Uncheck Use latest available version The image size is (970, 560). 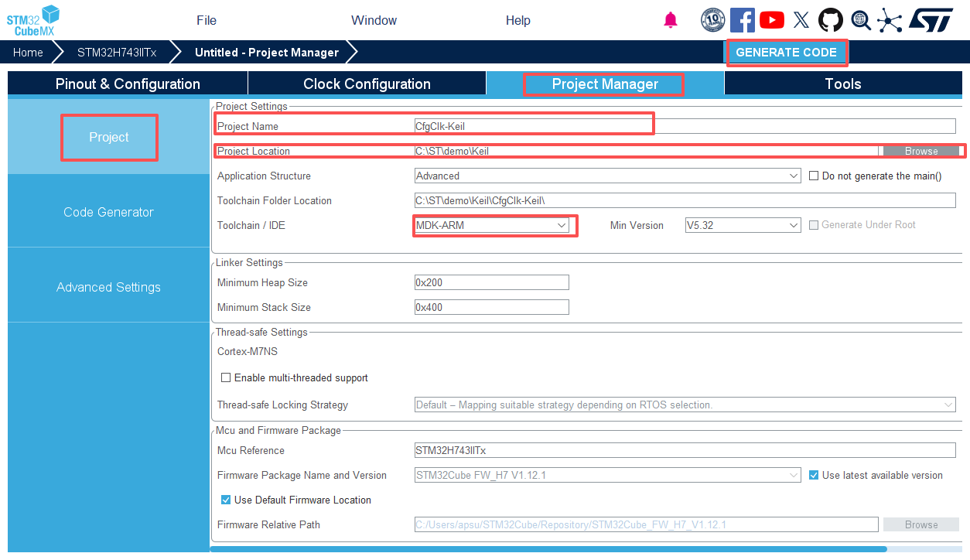click(814, 475)
